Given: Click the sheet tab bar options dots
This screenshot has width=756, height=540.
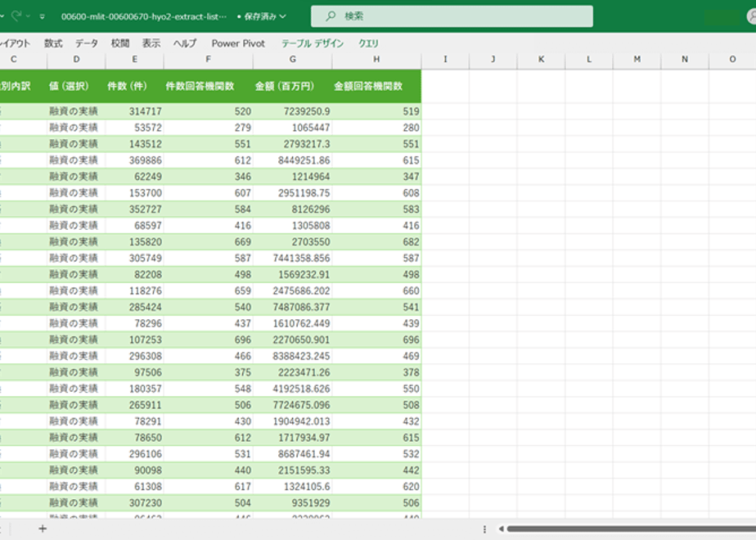Looking at the screenshot, I should point(484,529).
